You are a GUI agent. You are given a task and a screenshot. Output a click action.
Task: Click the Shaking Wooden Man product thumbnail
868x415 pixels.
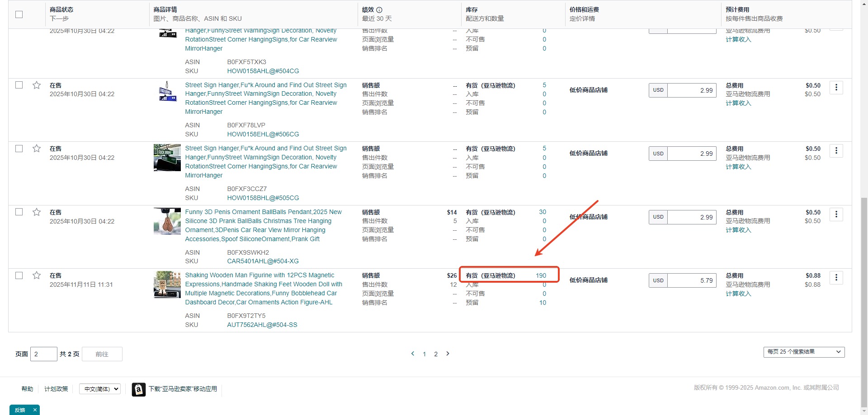coord(167,284)
